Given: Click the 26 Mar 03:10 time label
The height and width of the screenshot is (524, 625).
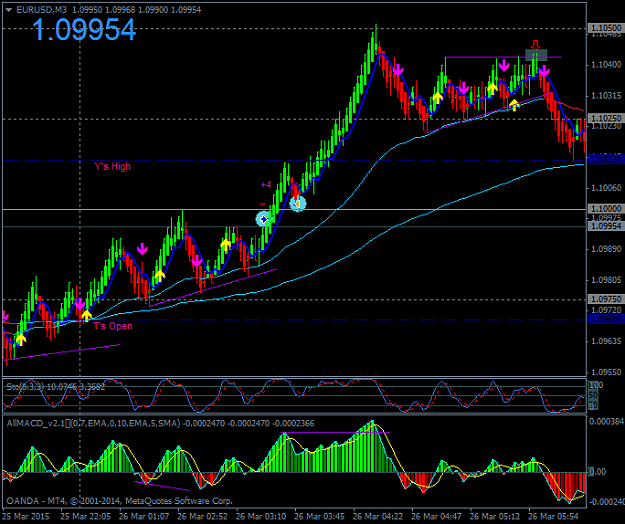Looking at the screenshot, I should pyautogui.click(x=261, y=516).
